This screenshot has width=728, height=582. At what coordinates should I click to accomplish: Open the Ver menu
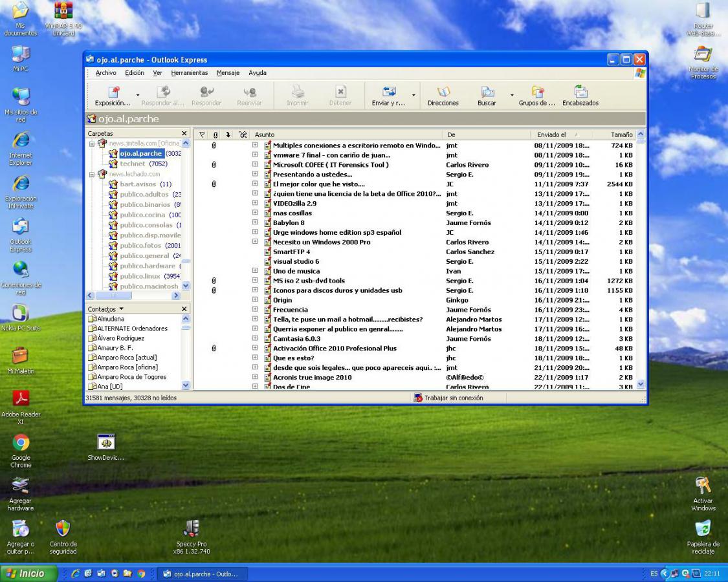[157, 73]
